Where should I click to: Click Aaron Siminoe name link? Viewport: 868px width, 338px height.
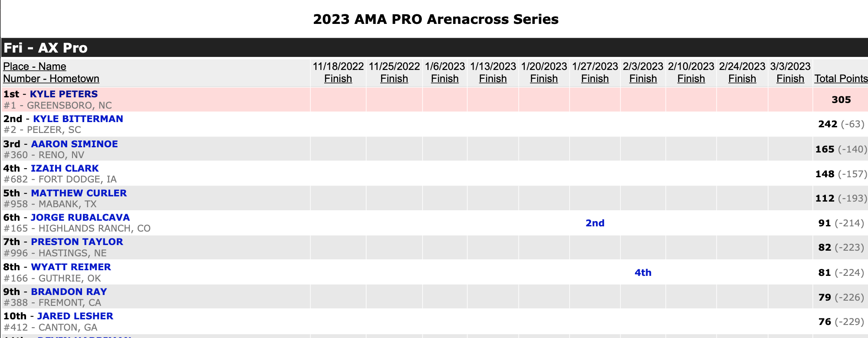[x=74, y=144]
